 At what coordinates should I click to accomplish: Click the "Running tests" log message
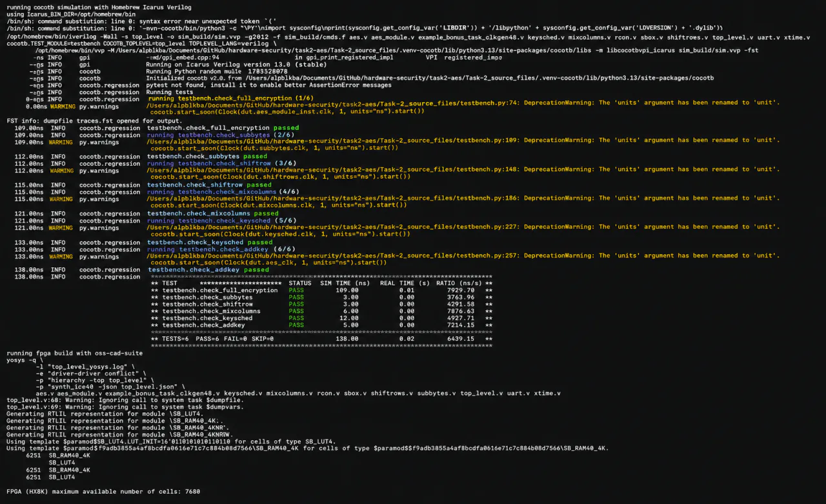tap(170, 92)
